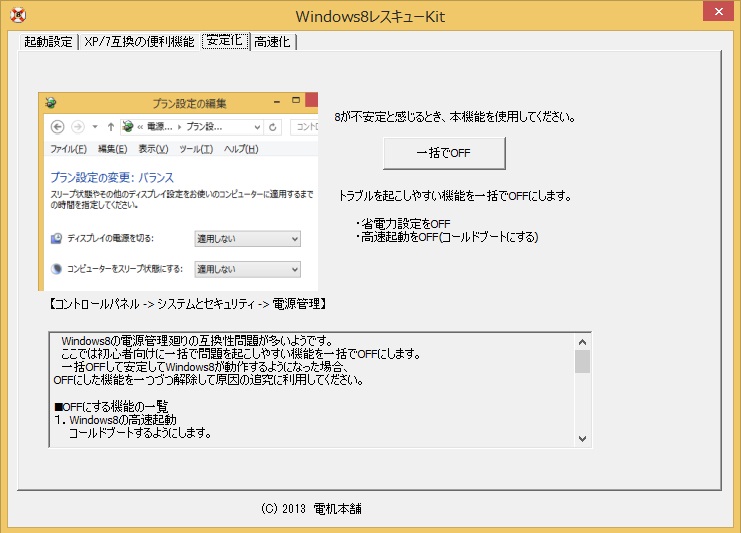The height and width of the screenshot is (533, 741).
Task: Click the back arrow in the plan settings preview
Action: (x=56, y=127)
